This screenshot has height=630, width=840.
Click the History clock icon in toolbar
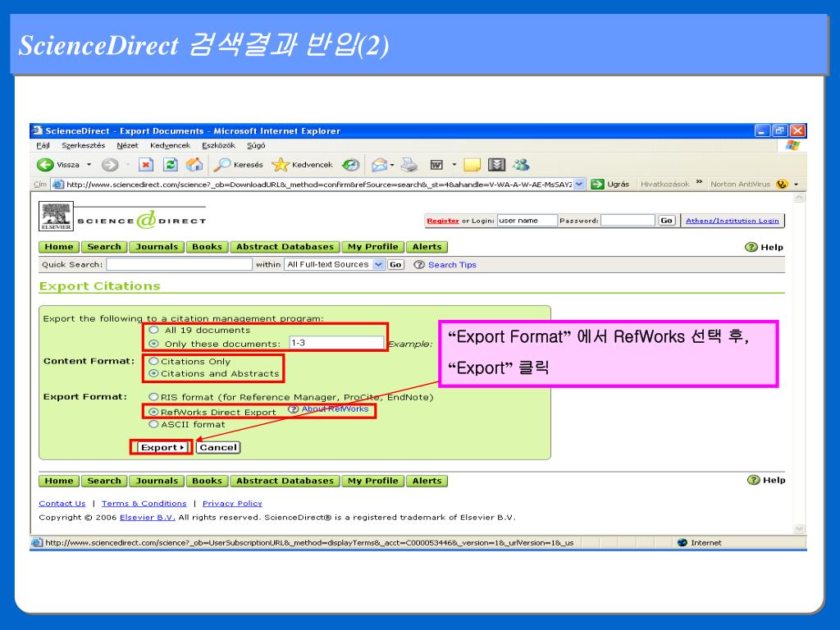coord(351,164)
